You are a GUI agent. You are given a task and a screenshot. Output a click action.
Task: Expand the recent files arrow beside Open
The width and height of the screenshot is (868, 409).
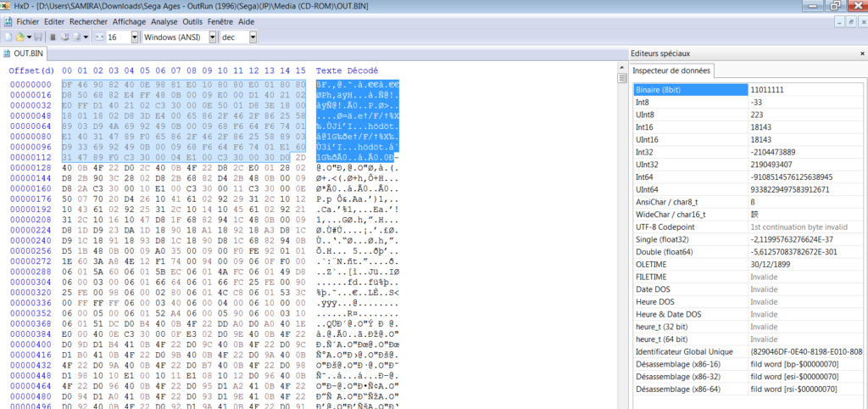(30, 37)
